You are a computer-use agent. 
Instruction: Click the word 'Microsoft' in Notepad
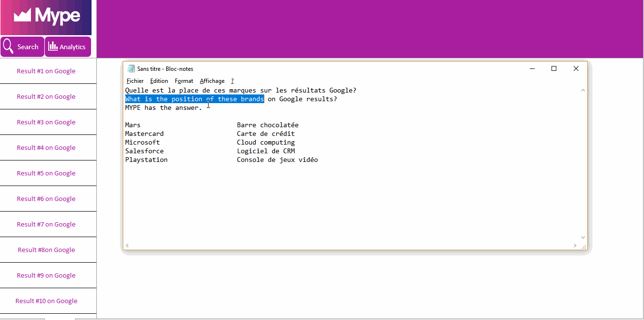143,142
